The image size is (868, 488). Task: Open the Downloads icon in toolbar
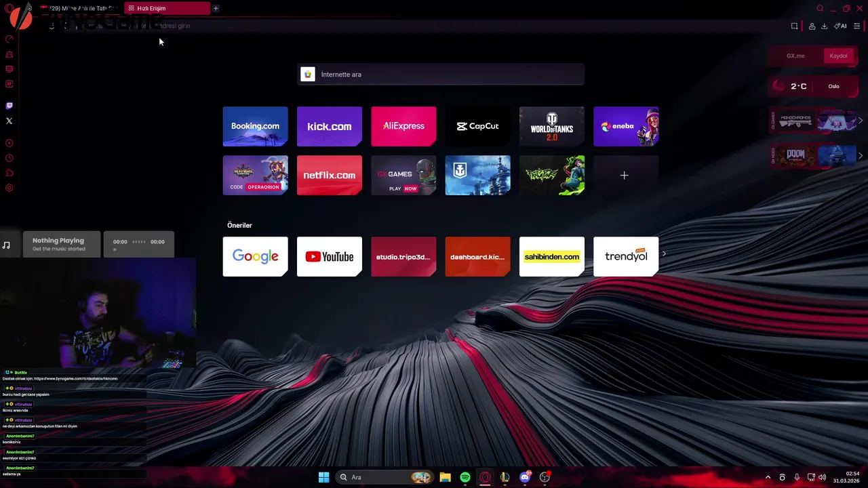click(825, 26)
